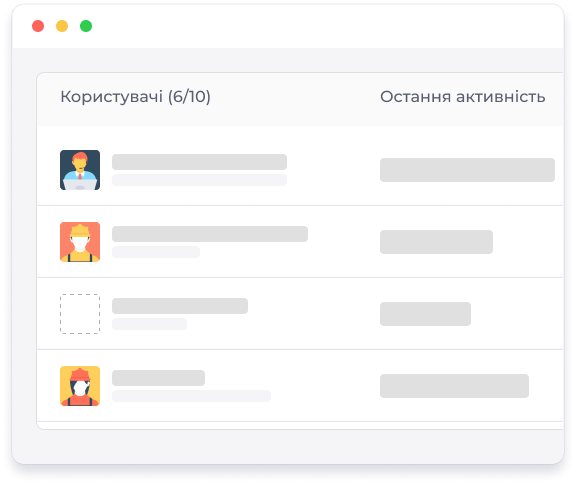Click the empty dashed avatar placeholder
This screenshot has width=576, height=484.
pos(80,314)
